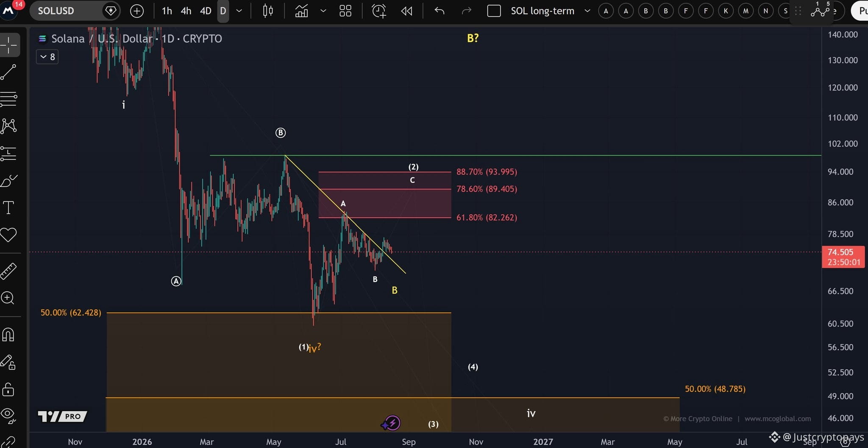The image size is (868, 448).
Task: Open the Fibonacci and Gann tools
Action: 8,99
